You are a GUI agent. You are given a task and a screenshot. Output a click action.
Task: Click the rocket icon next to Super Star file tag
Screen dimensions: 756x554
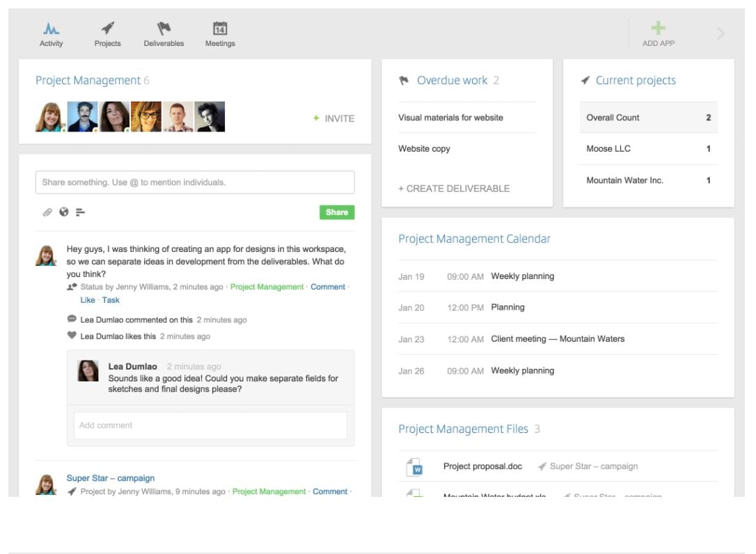[542, 466]
